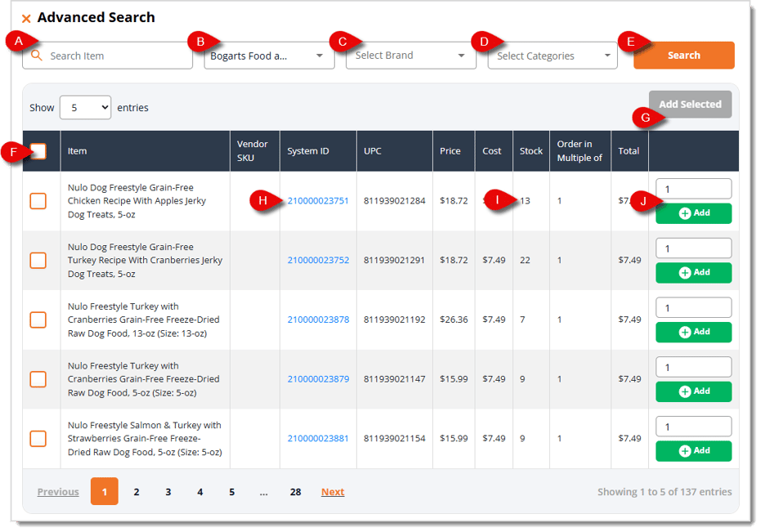Open the Bogarts Food vendor dropdown
Screen dimensions: 761x532
[x=269, y=56]
